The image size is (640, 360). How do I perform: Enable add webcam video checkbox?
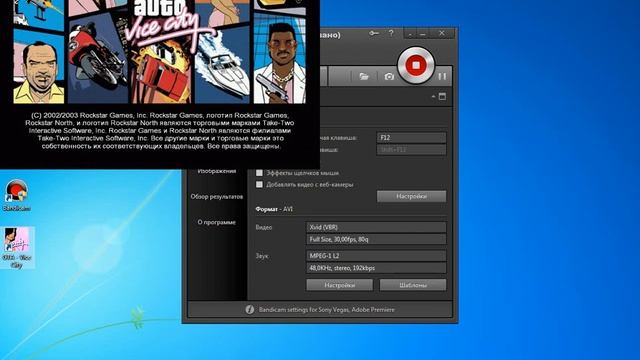pos(259,184)
